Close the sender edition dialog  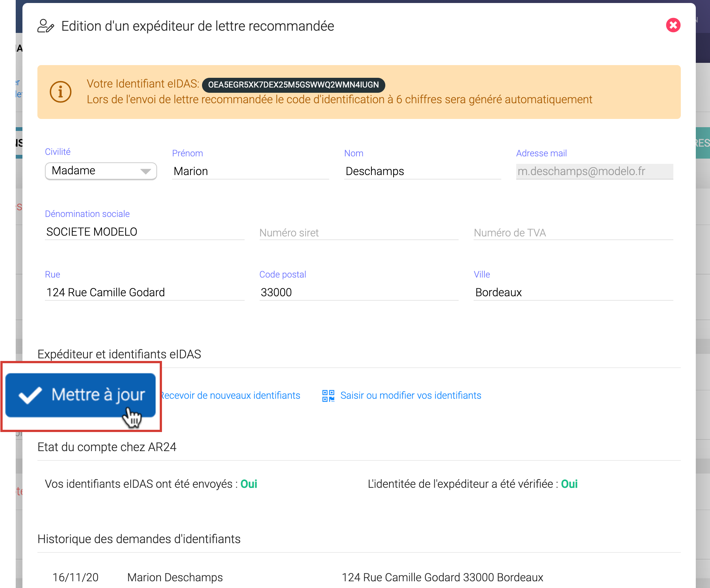click(x=673, y=25)
